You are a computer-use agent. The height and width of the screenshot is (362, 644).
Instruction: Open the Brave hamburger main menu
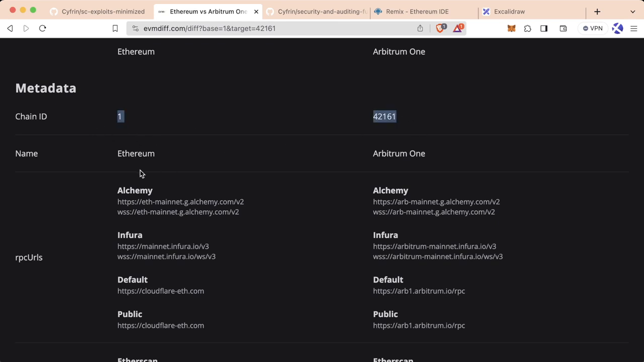(x=633, y=29)
